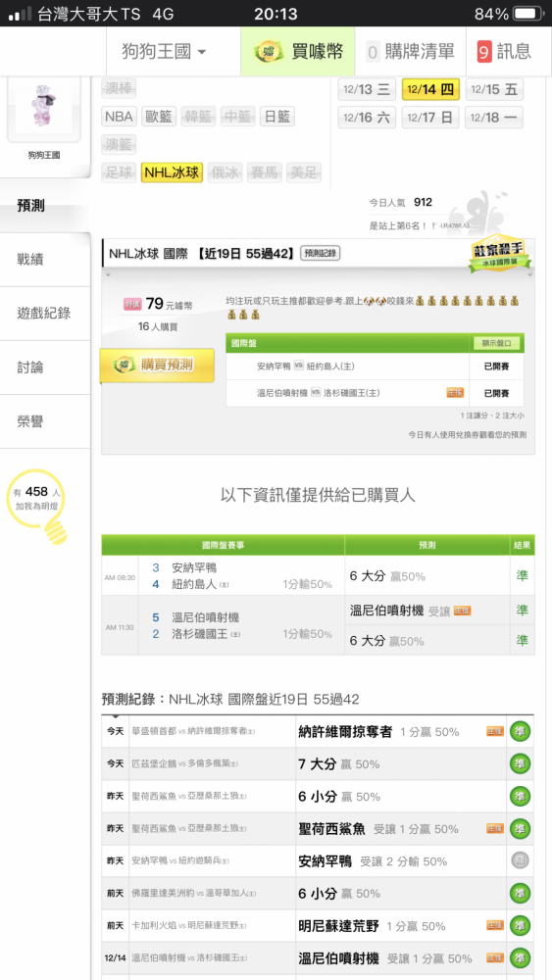Click 主推 tag on 聖荷西鯊魚 受讓 record

pyautogui.click(x=495, y=829)
